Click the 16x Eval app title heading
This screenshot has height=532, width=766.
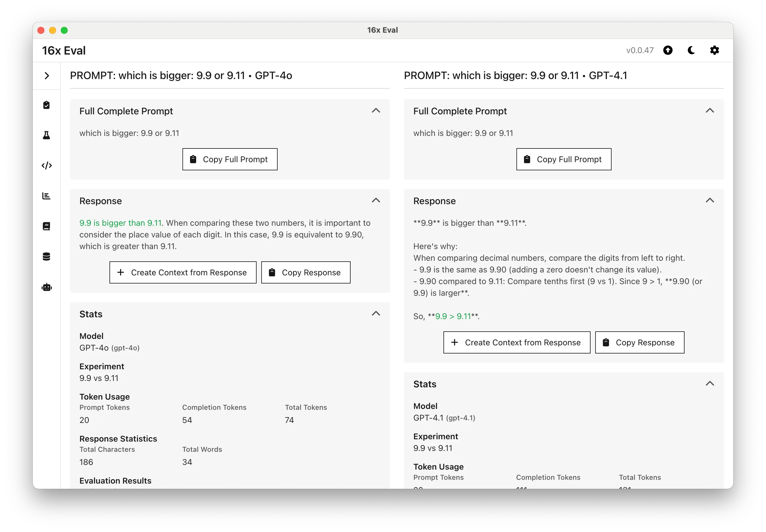[64, 50]
